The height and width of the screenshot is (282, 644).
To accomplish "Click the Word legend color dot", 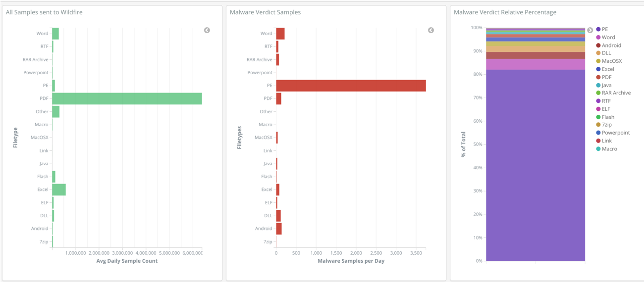I will 598,37.
